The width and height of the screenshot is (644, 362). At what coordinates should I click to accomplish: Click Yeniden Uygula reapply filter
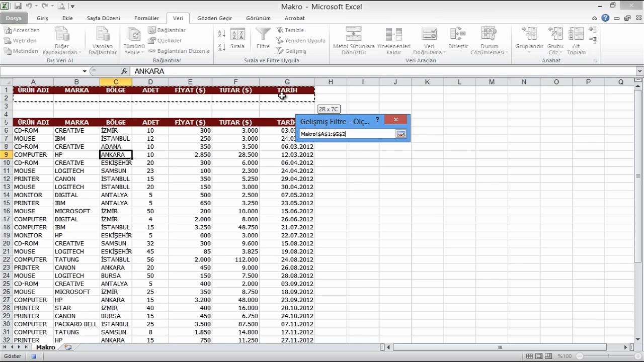301,41
